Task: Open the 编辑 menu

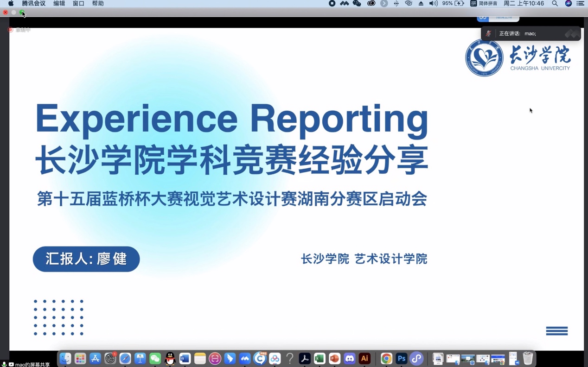Action: click(59, 3)
